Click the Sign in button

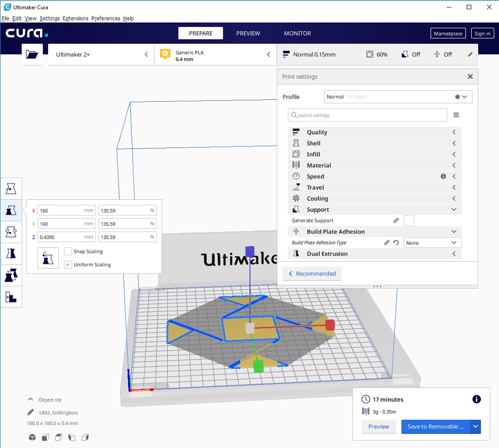(x=482, y=33)
